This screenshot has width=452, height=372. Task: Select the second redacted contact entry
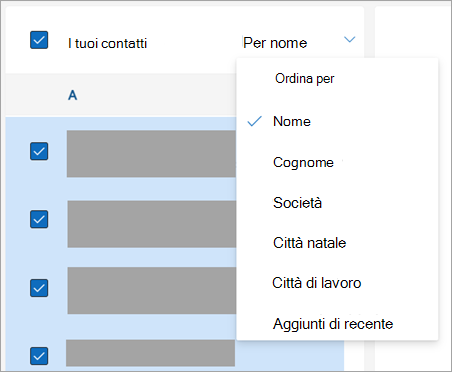click(152, 224)
